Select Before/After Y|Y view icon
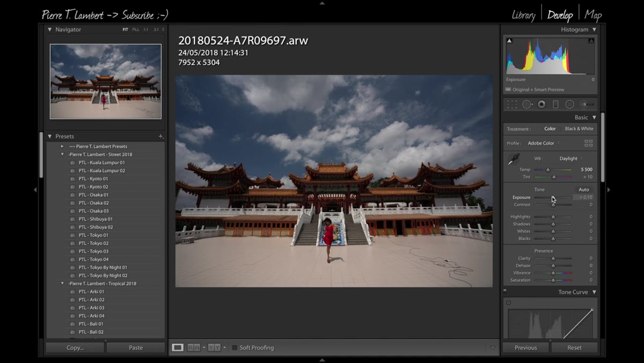Image resolution: width=644 pixels, height=363 pixels. [214, 347]
